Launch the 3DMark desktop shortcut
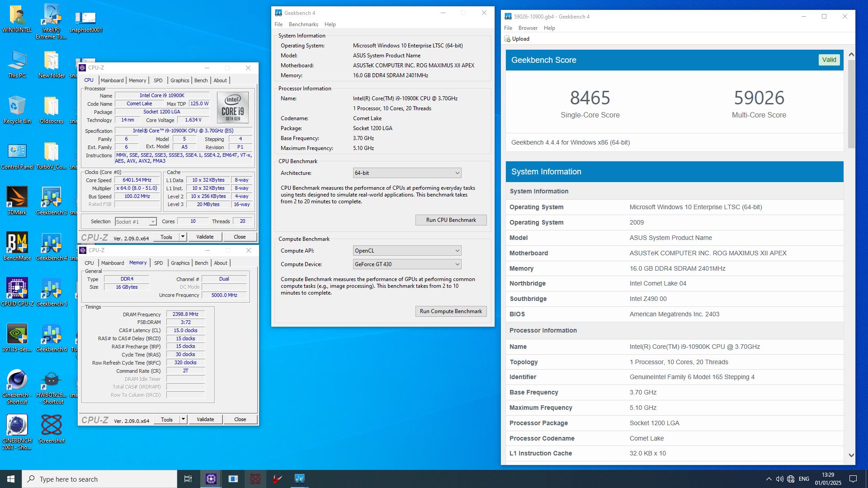868x488 pixels. 17,201
